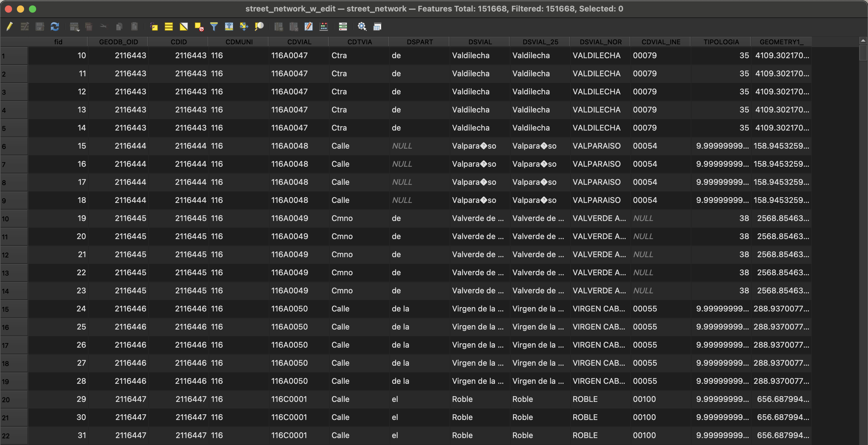This screenshot has height=445, width=868.
Task: Reload the attribute table
Action: 55,26
